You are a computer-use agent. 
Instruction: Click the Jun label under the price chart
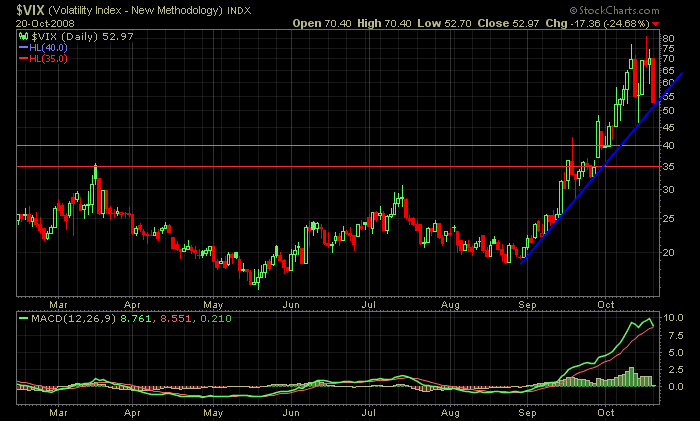(x=291, y=304)
